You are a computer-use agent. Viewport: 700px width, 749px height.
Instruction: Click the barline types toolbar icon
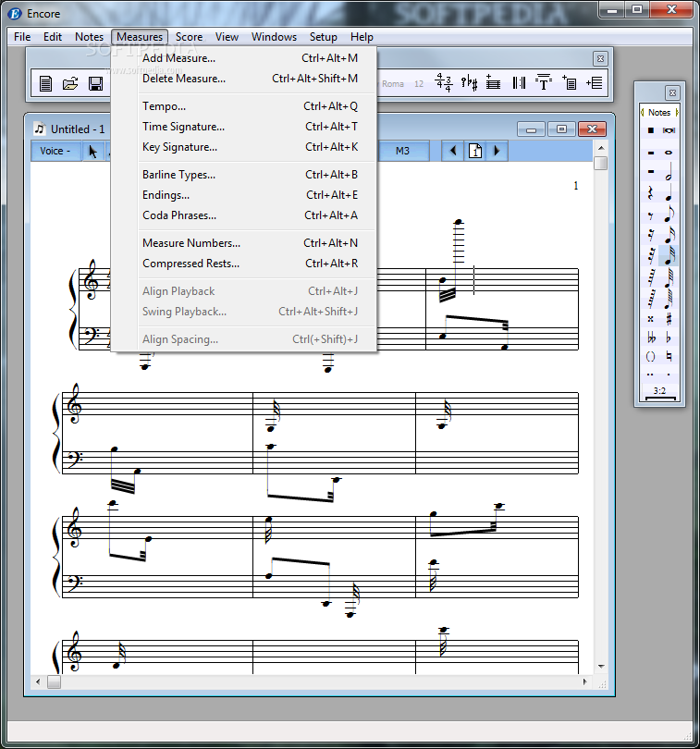click(x=519, y=83)
